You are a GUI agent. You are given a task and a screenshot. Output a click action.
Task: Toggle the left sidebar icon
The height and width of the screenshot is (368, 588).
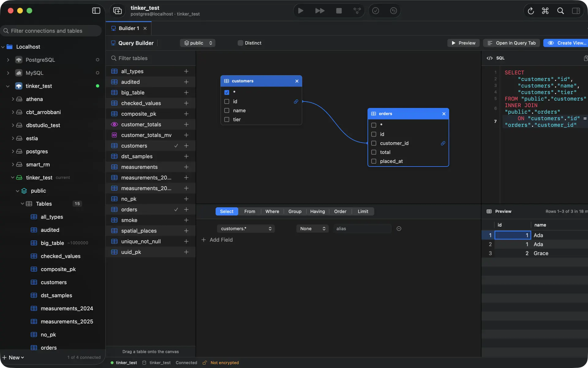96,11
